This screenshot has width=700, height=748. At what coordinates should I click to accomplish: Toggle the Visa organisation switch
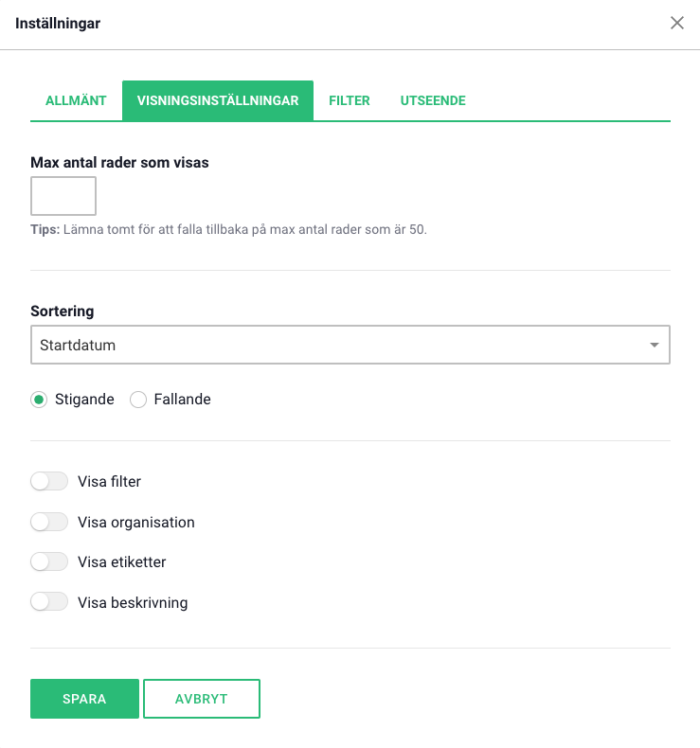49,522
